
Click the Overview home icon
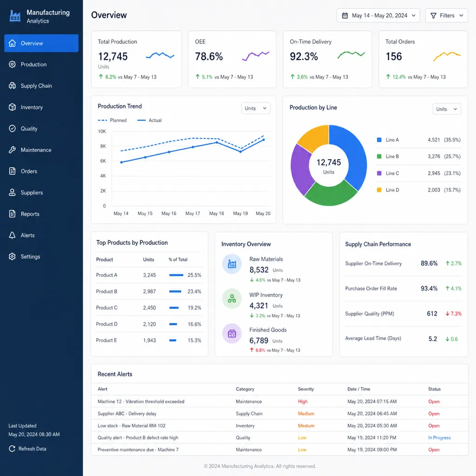coord(12,43)
